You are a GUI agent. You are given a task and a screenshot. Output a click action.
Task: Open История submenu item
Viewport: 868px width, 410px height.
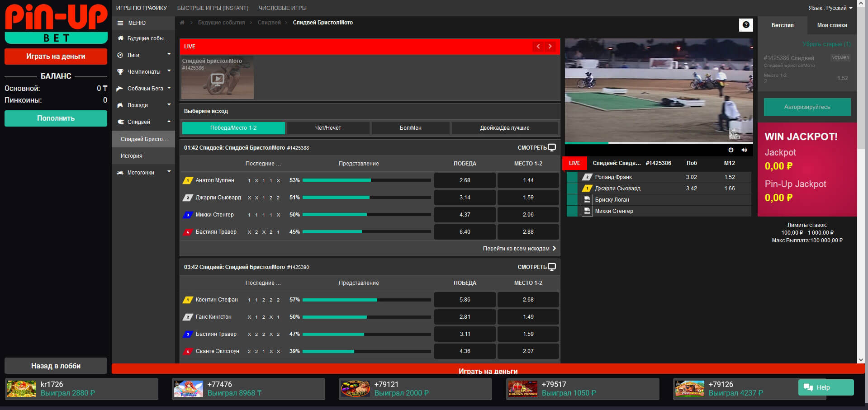point(143,156)
